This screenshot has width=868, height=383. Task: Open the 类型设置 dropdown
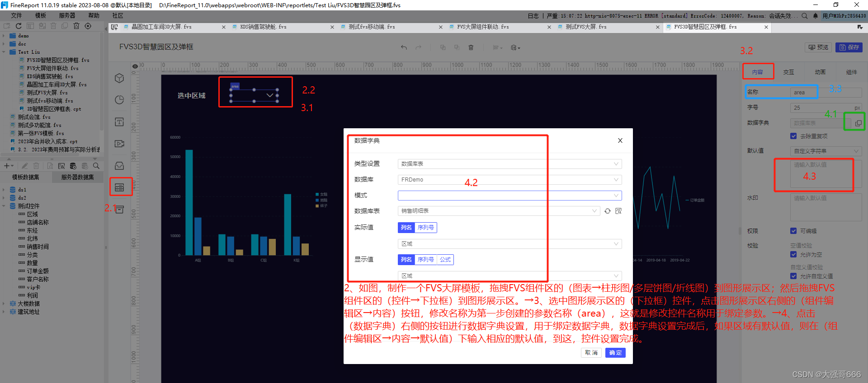pos(509,164)
